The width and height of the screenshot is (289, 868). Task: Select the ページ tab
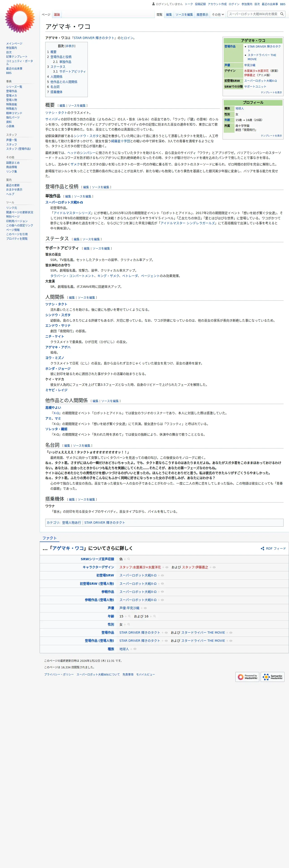tap(46, 14)
